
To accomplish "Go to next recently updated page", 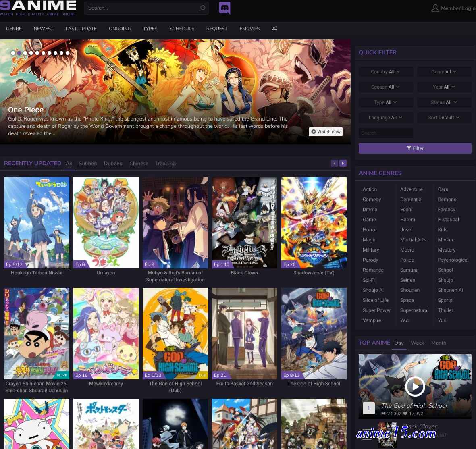I will click(343, 163).
